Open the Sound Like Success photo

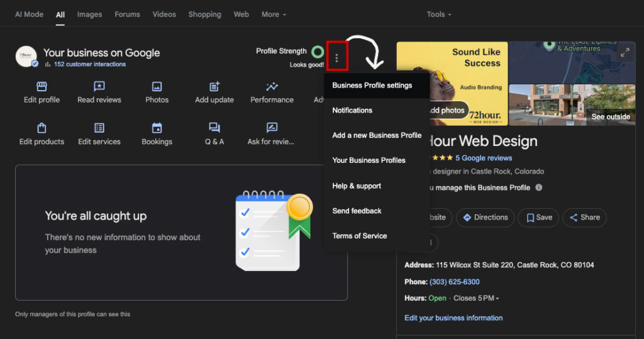pyautogui.click(x=452, y=84)
